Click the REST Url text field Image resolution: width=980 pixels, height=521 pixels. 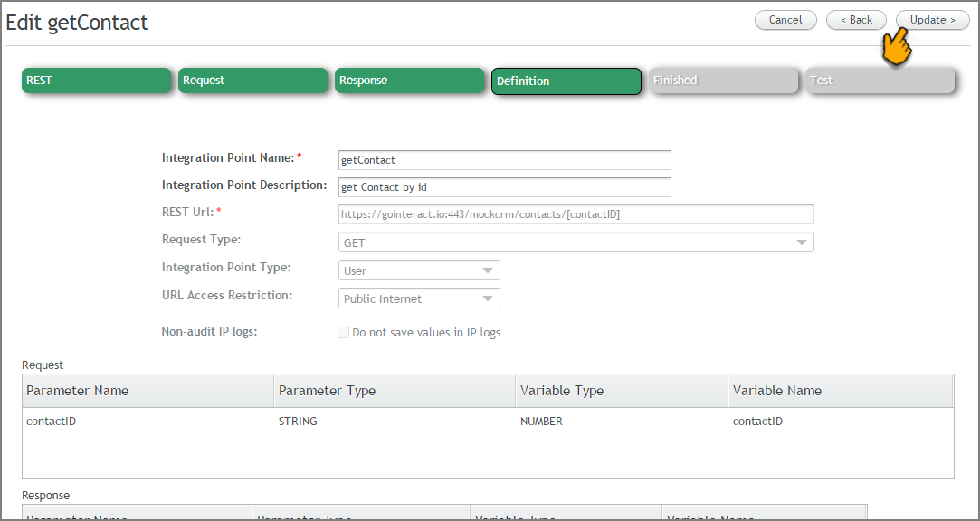click(x=576, y=214)
